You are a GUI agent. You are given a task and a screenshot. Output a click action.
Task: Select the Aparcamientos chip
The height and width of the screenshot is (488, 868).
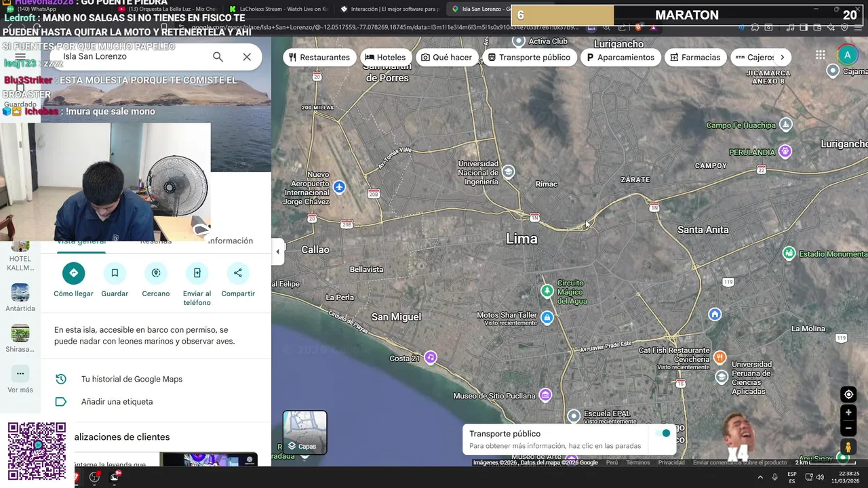620,58
